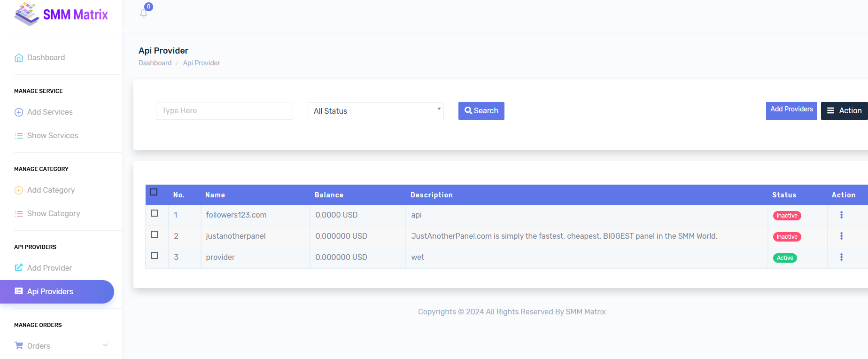Open the Action hamburger dropdown
Screen dimensions: 868x359
click(844, 111)
